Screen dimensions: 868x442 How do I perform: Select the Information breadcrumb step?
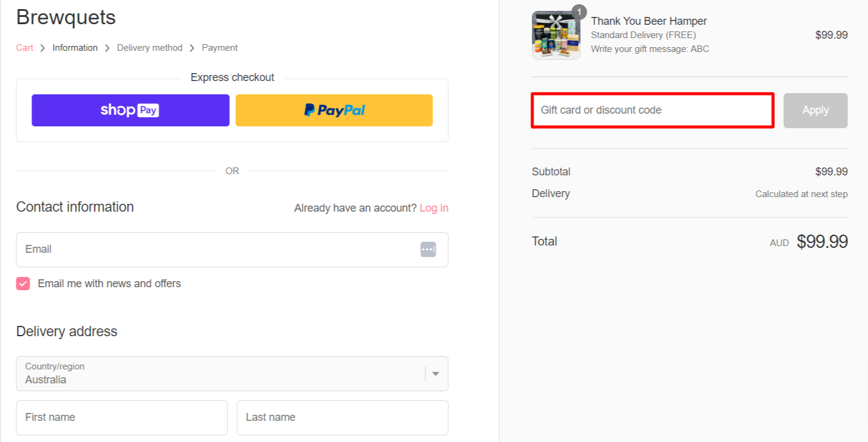(x=75, y=48)
